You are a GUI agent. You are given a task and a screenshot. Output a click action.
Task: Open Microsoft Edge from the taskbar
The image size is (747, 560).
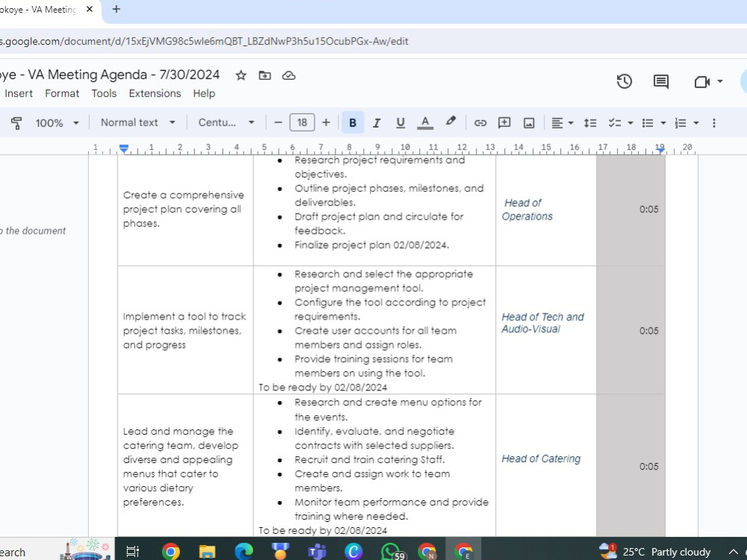pyautogui.click(x=244, y=552)
